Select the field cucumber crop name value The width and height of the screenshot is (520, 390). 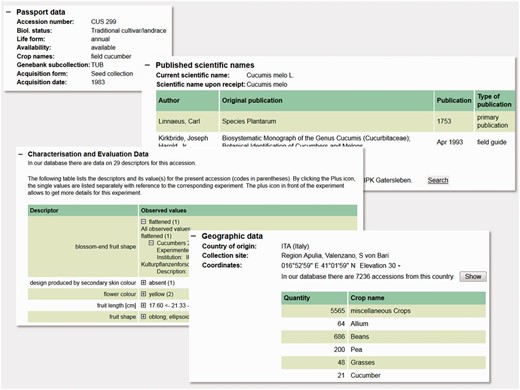point(111,56)
